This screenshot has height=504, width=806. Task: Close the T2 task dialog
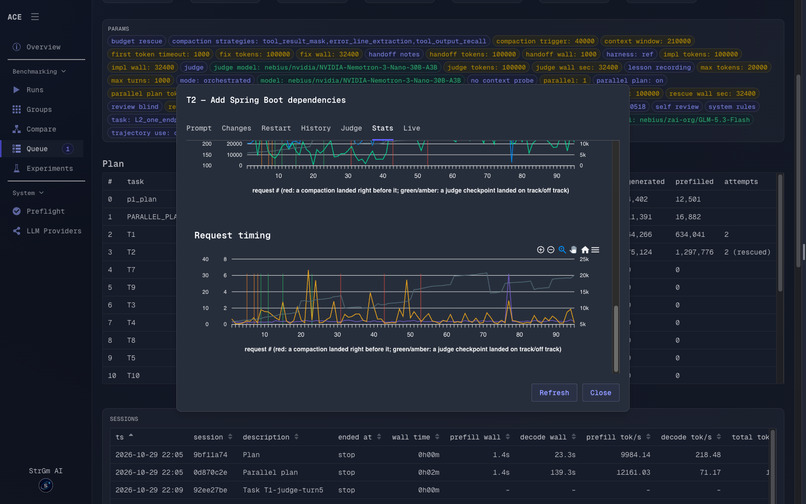point(600,392)
